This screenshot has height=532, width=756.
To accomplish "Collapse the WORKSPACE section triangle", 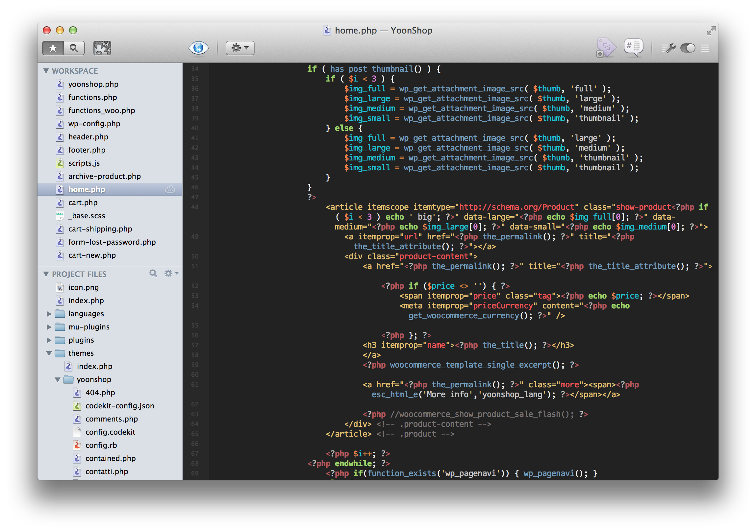I will 46,71.
